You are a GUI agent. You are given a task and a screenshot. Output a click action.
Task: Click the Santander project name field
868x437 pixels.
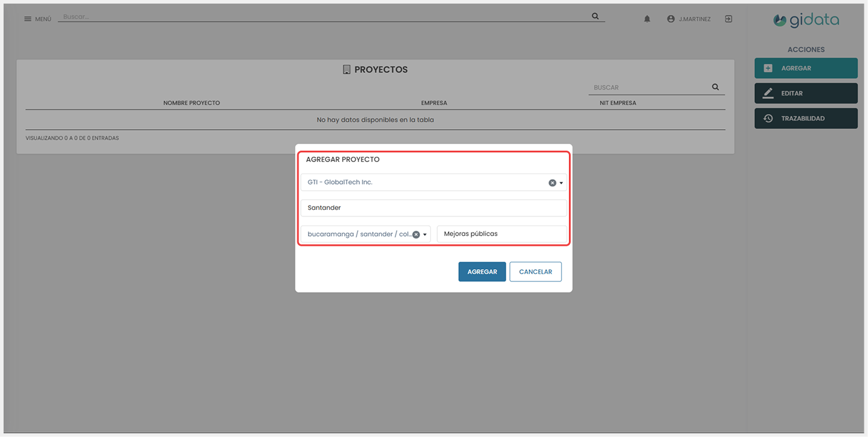pos(433,208)
